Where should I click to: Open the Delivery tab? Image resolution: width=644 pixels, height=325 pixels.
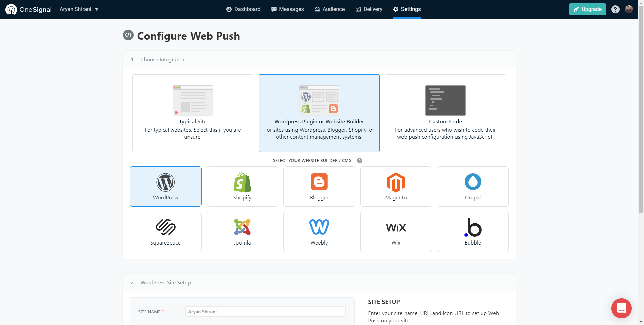(x=369, y=9)
